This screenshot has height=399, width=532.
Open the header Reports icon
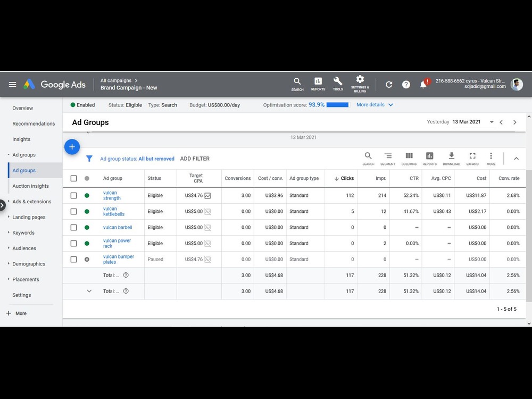tap(318, 84)
